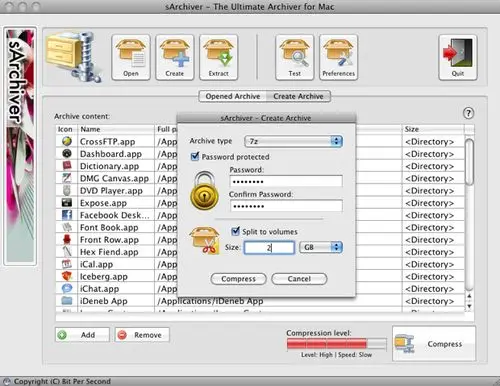The width and height of the screenshot is (500, 386).
Task: Switch to the Opened Archive tab
Action: click(233, 96)
